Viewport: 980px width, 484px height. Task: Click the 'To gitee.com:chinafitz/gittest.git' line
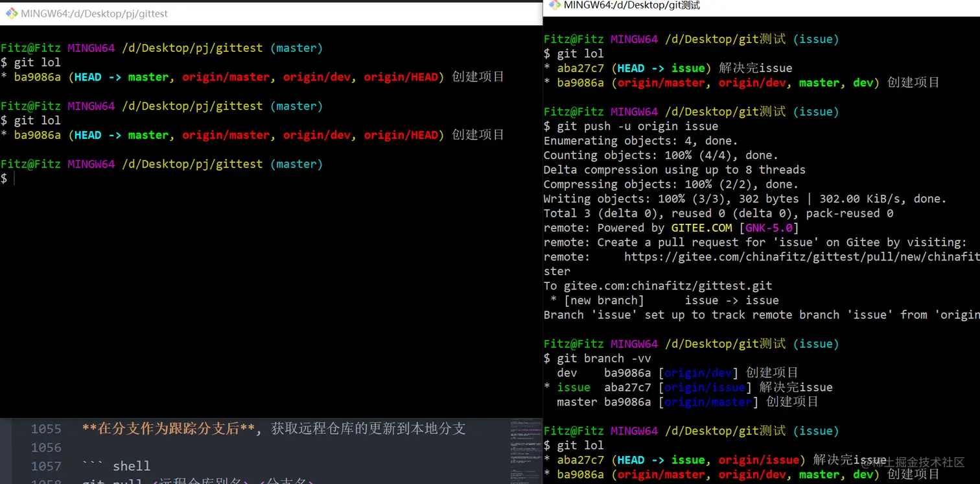657,285
